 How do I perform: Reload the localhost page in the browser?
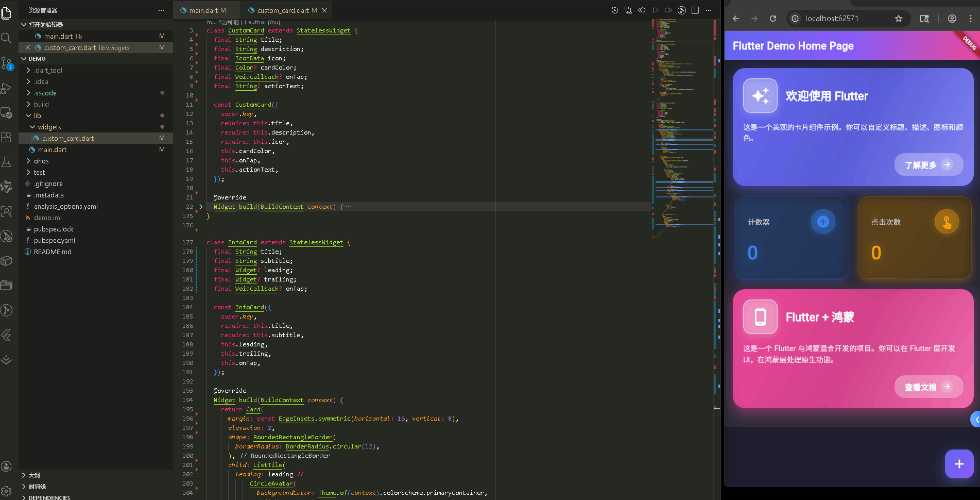coord(773,19)
